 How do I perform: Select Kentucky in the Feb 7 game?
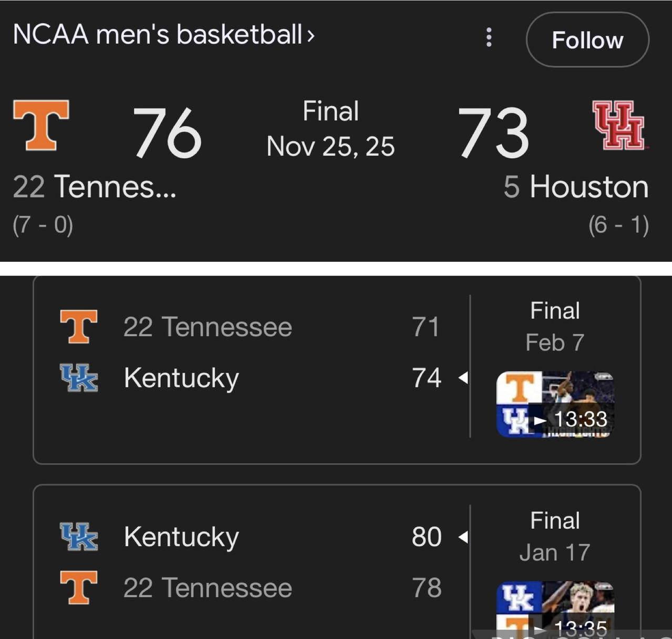tap(181, 378)
